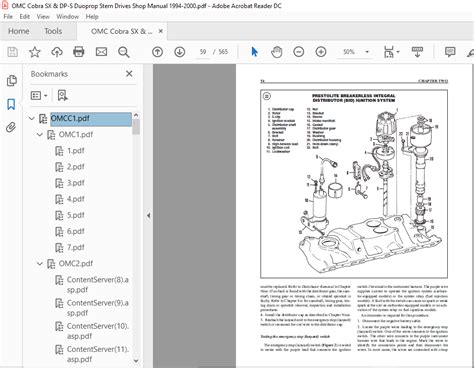
Task: Open bookmark 1.pdf
Action: click(76, 151)
